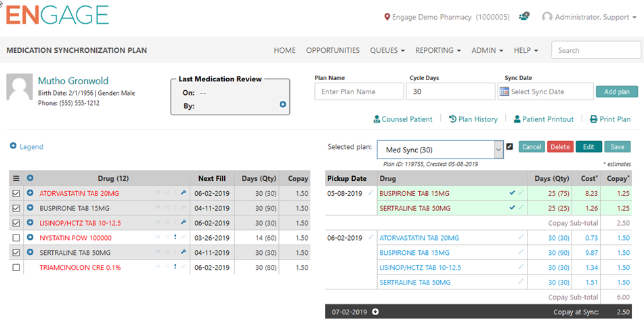The width and height of the screenshot is (644, 326).
Task: Check the Triamcinolon Cre 0.1% checkbox
Action: tap(16, 268)
